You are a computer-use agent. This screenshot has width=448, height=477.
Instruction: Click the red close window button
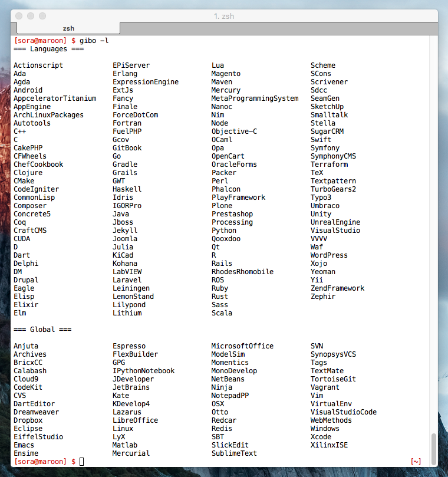(x=19, y=16)
